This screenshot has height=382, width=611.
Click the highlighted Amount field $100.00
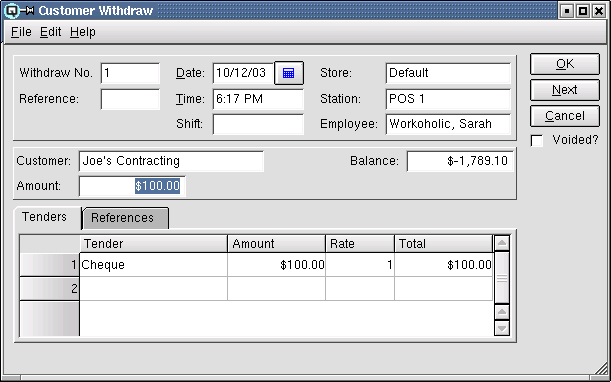[x=132, y=186]
